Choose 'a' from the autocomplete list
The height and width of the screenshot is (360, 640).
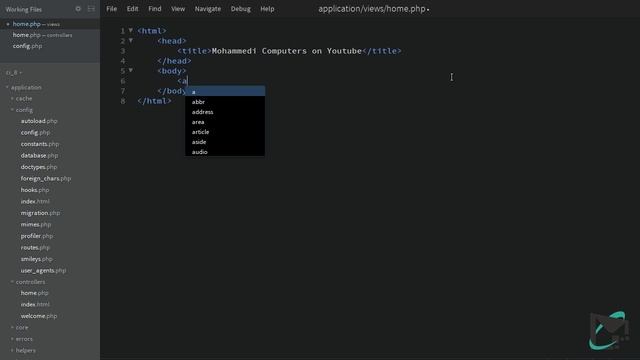[225, 91]
